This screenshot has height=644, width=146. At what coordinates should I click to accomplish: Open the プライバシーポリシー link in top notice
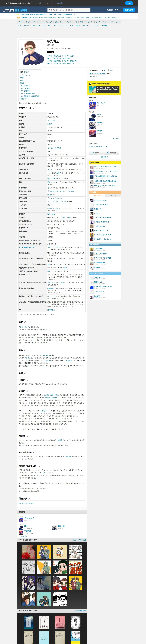click(38, 3)
